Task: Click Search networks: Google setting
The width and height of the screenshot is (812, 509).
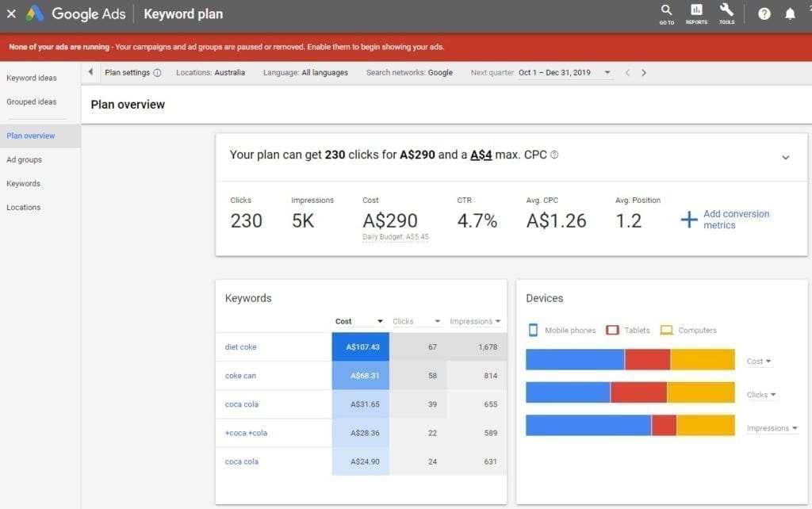Action: [410, 73]
